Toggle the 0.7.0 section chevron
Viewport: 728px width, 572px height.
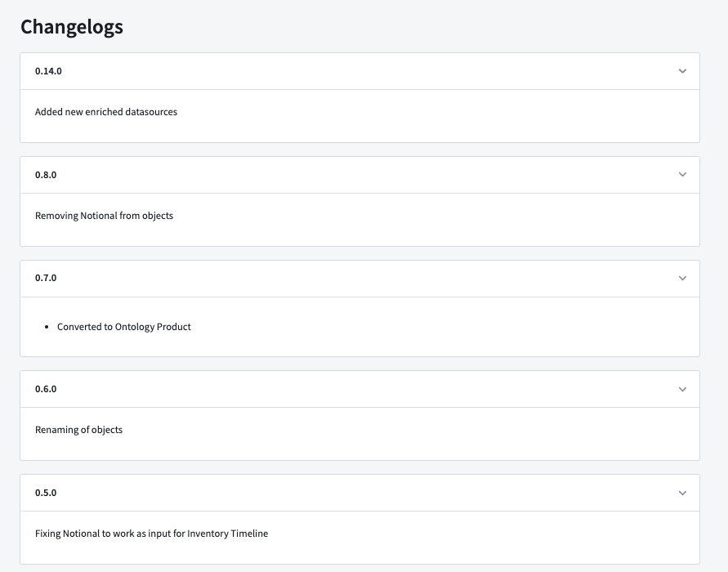click(x=682, y=278)
